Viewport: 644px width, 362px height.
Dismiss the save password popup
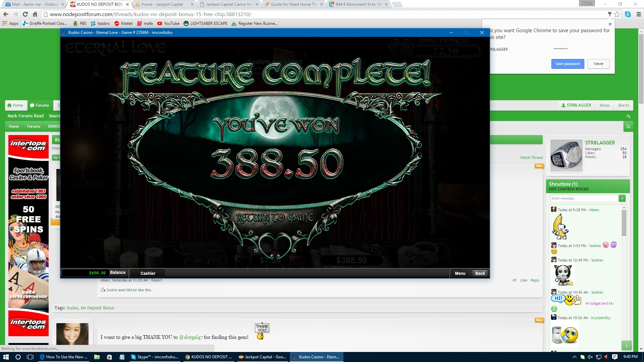[610, 24]
